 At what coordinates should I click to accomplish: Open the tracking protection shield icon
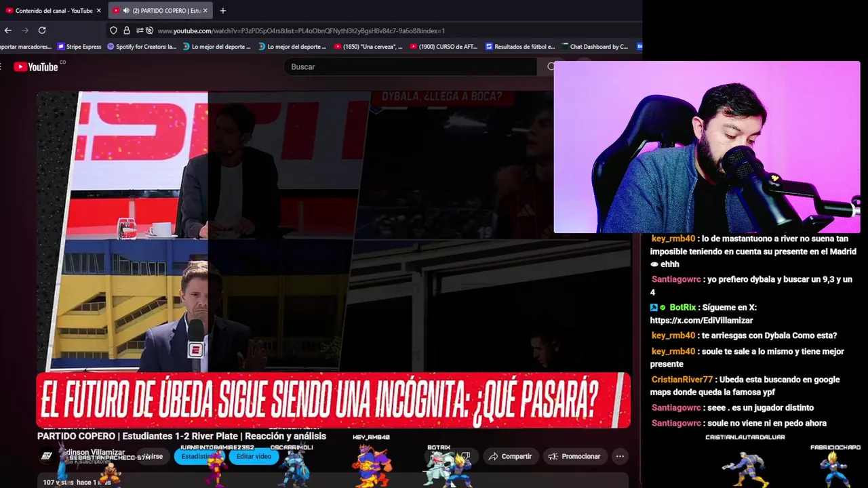(113, 30)
